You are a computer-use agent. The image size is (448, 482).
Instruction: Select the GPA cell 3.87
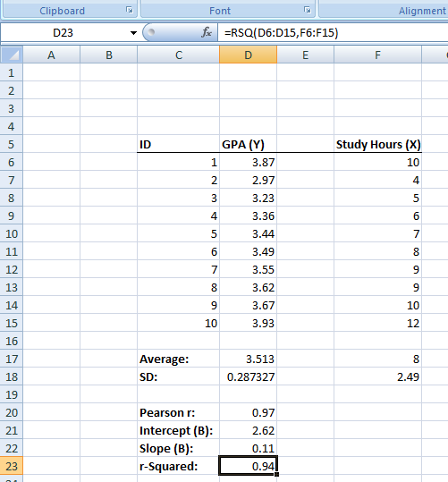[x=248, y=162]
